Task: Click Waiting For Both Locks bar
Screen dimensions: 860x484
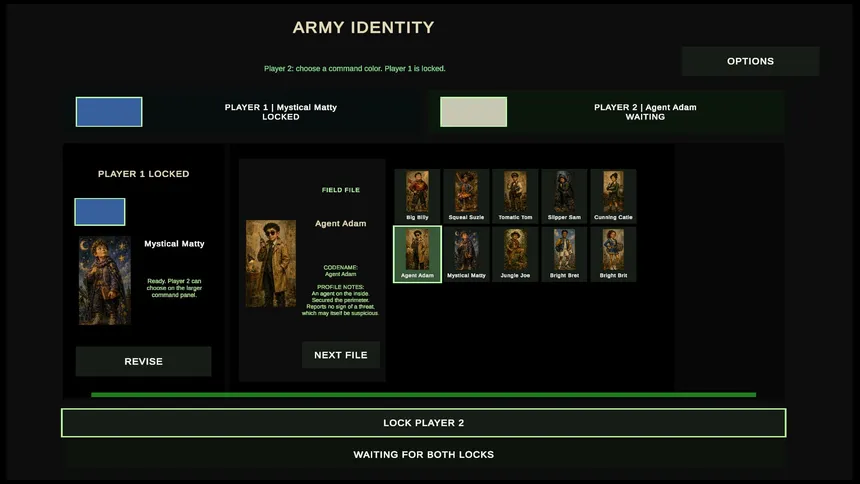Action: click(423, 454)
